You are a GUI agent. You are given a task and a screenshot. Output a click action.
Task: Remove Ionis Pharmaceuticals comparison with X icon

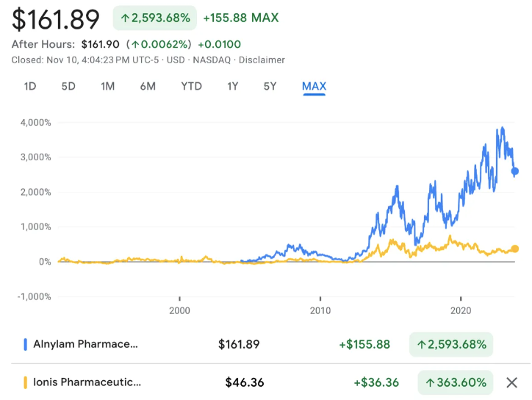(x=512, y=382)
